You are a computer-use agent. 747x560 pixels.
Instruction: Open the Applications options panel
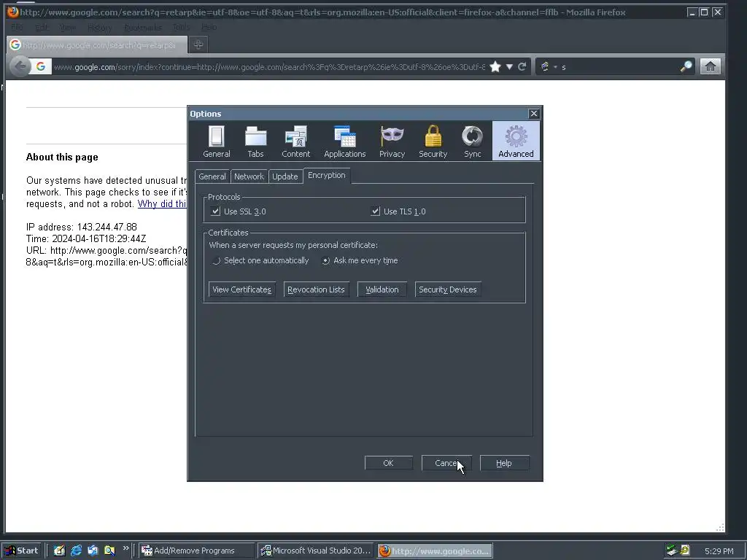345,141
